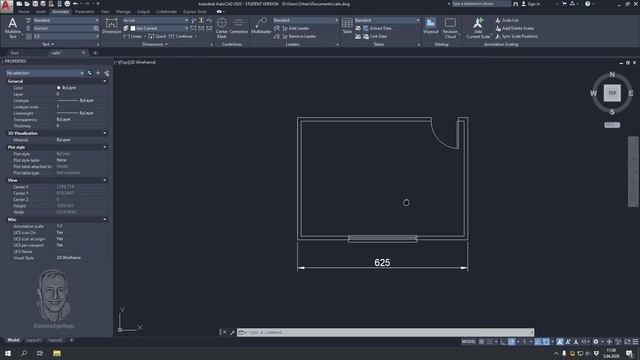Viewport: 640px width, 360px height.
Task: Toggle object snap tracking in status bar
Action: click(x=537, y=342)
